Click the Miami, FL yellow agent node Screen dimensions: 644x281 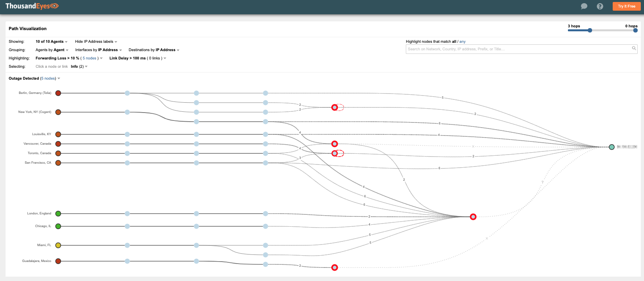click(x=58, y=245)
